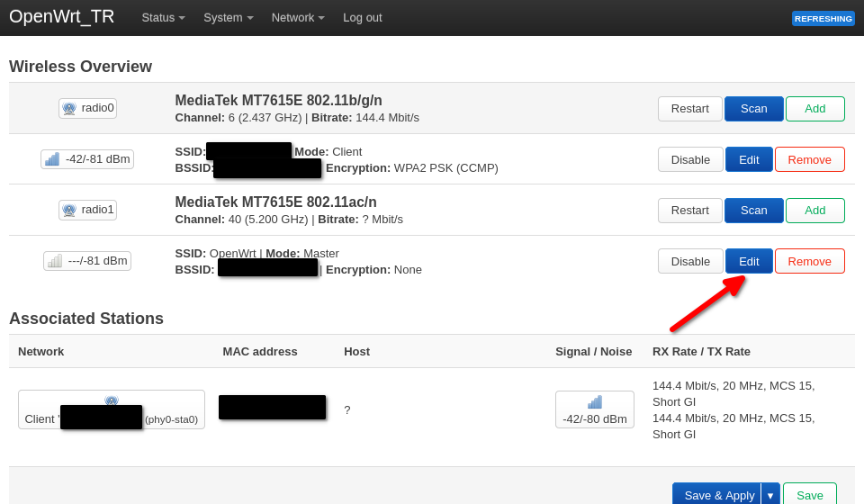Click the radio1 antenna icon
This screenshot has height=504, width=864.
[x=69, y=210]
